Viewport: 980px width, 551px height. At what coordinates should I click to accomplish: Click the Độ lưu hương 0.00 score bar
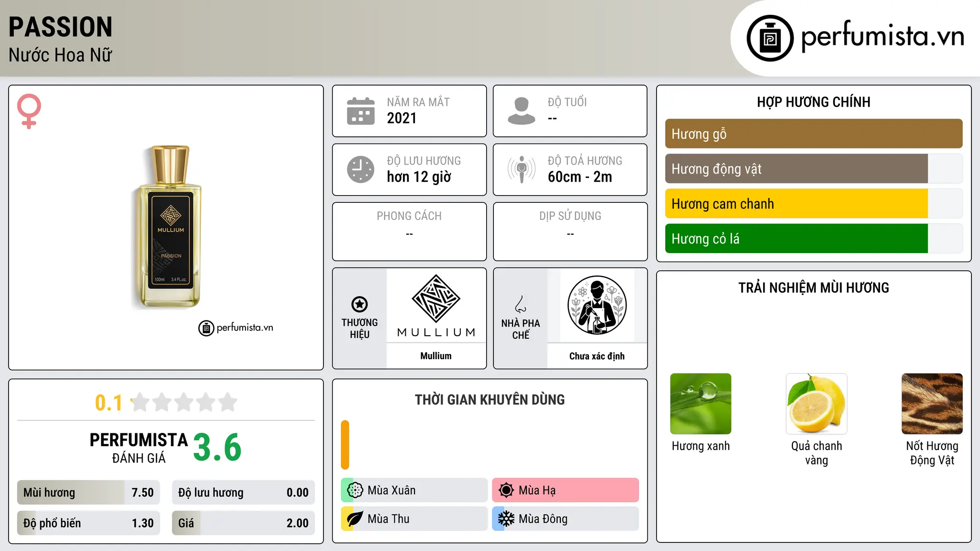[244, 493]
